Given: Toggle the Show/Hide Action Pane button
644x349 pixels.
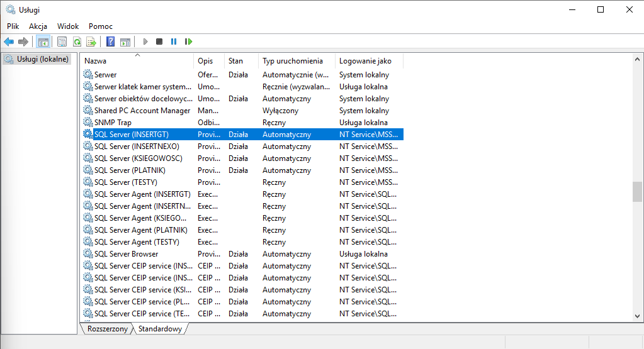Looking at the screenshot, I should [125, 42].
